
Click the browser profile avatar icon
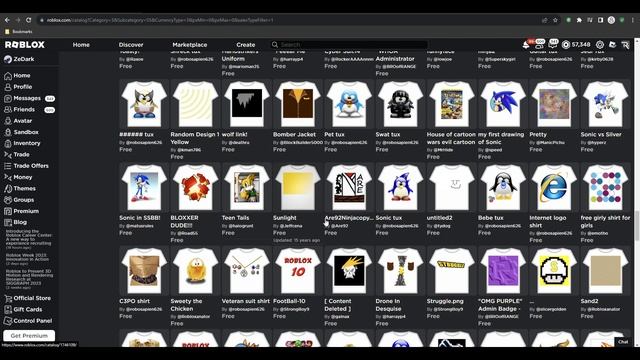(611, 20)
